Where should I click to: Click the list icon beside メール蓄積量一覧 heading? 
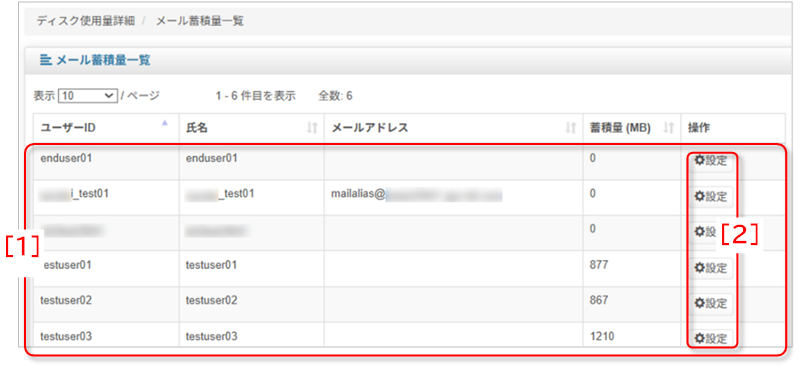coord(46,60)
